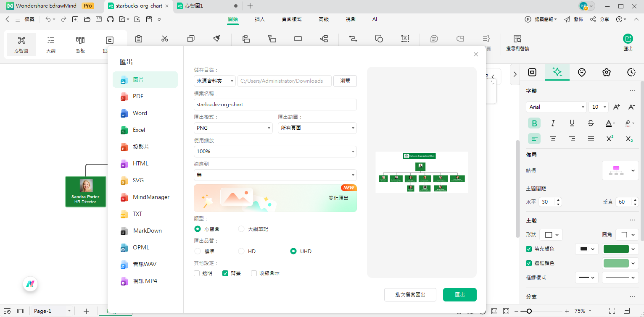The width and height of the screenshot is (644, 317).
Task: Switch to the 插入 ribbon tab
Action: click(x=259, y=19)
